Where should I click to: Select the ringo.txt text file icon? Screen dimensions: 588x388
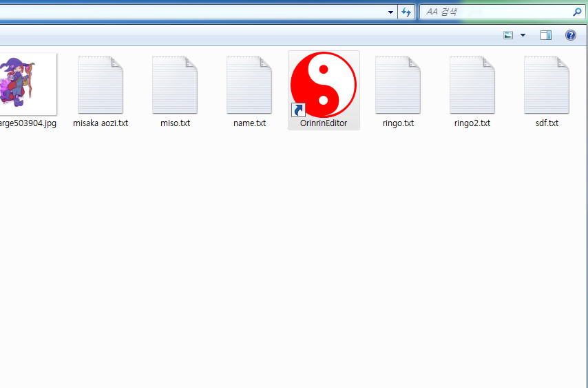398,85
